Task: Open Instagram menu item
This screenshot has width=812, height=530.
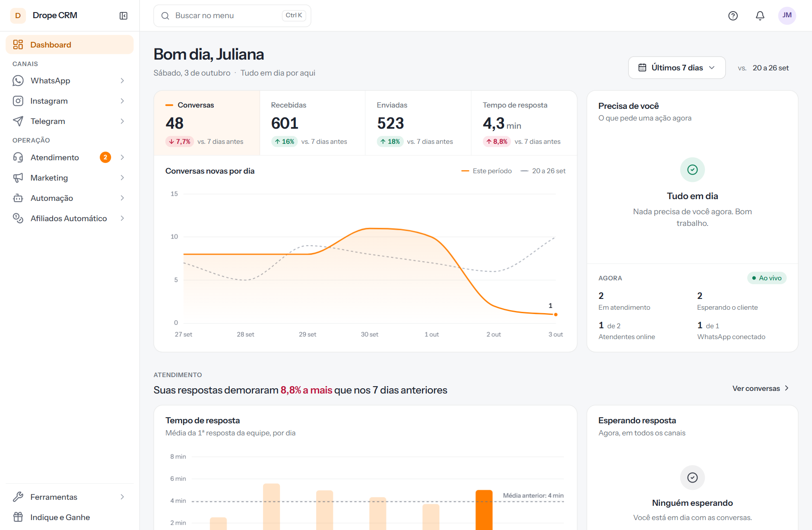Action: tap(70, 101)
